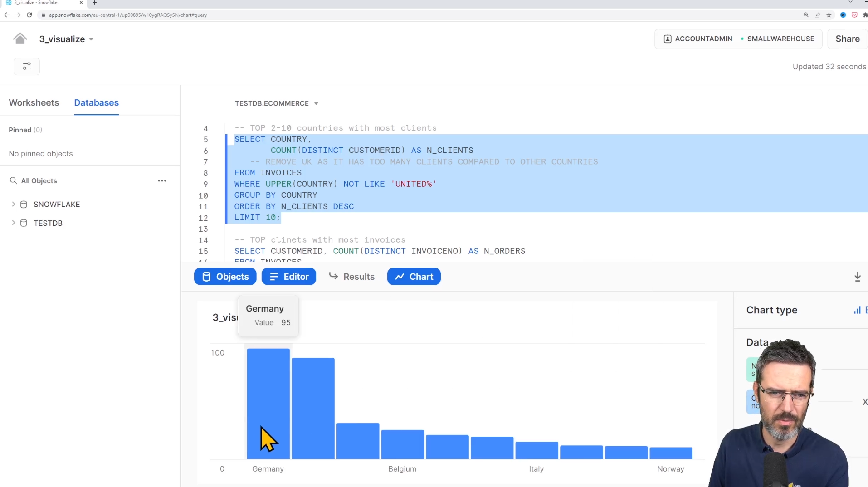
Task: Toggle the Editor panel button
Action: tap(289, 277)
